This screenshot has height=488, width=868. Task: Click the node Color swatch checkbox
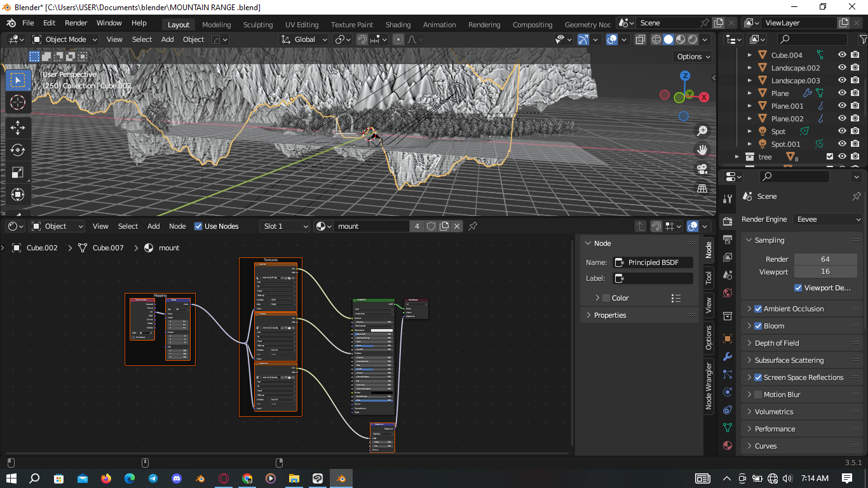[x=606, y=298]
